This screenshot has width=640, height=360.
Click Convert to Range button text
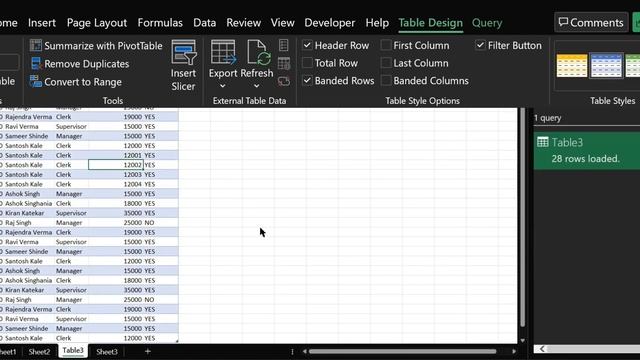click(x=83, y=82)
